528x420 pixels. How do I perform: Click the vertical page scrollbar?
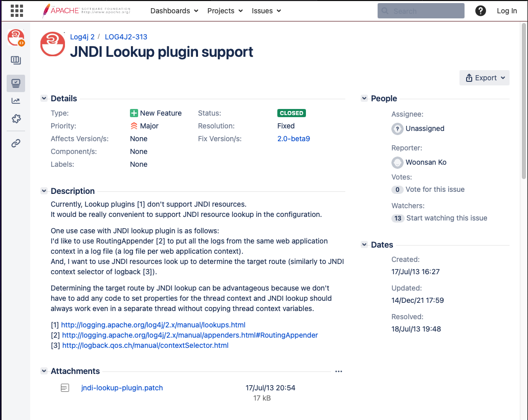point(524,101)
